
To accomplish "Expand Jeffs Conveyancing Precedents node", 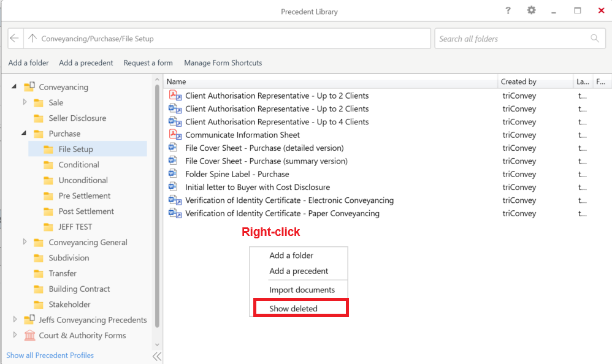I will click(x=15, y=319).
